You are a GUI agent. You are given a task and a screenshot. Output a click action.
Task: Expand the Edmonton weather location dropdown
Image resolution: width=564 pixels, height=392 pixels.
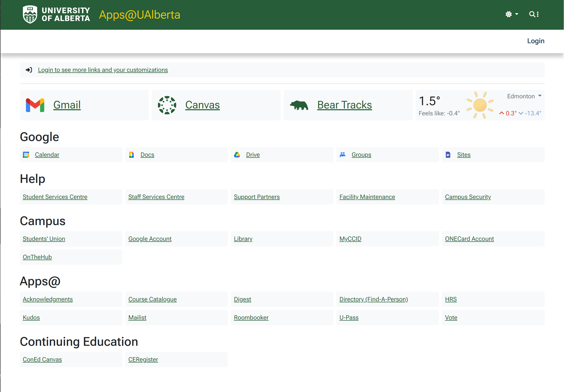coord(524,96)
